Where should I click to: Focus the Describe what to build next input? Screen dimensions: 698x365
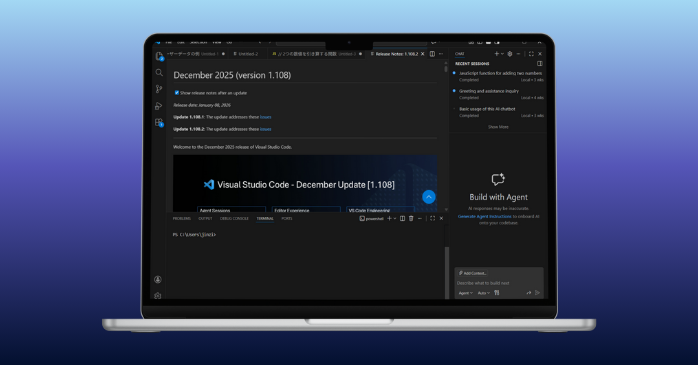coord(499,283)
